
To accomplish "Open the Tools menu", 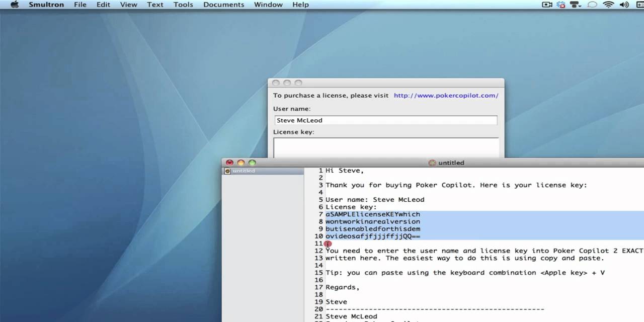I will pyautogui.click(x=183, y=5).
